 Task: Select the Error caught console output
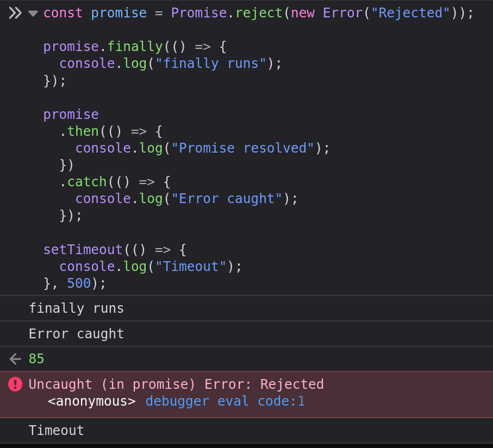coord(76,333)
